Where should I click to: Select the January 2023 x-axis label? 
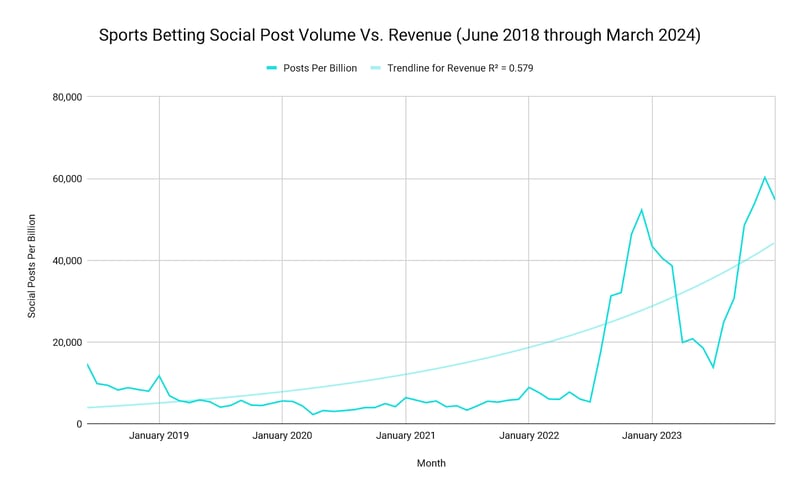tap(652, 436)
